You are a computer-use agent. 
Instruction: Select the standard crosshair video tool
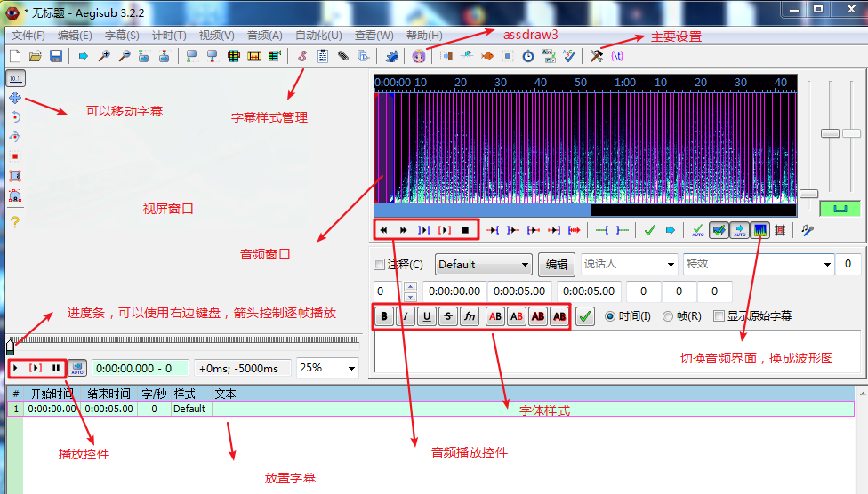(15, 78)
